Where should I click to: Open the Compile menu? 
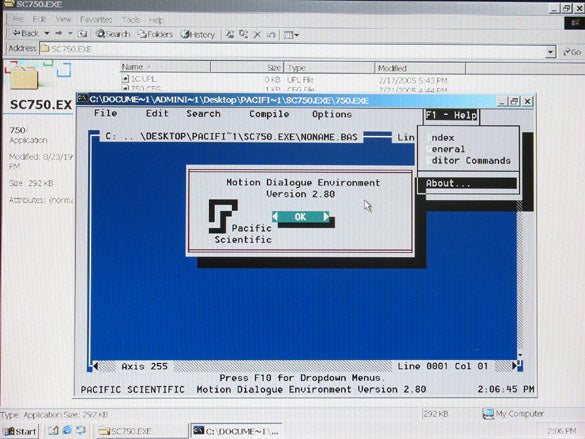click(269, 114)
